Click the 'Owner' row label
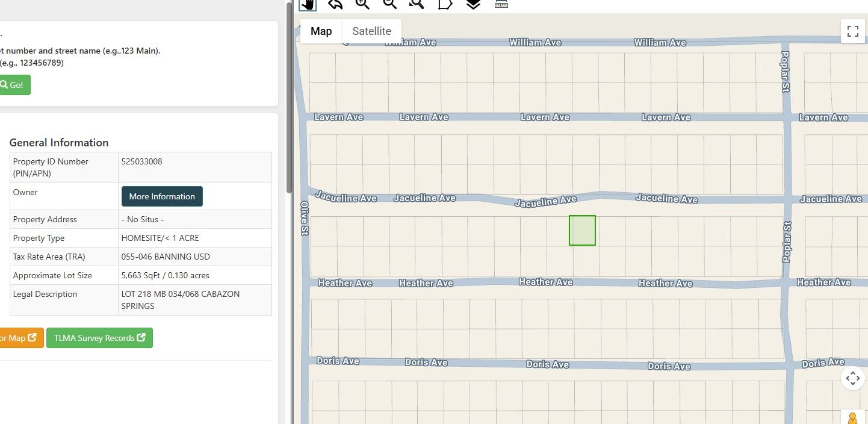 pyautogui.click(x=25, y=192)
